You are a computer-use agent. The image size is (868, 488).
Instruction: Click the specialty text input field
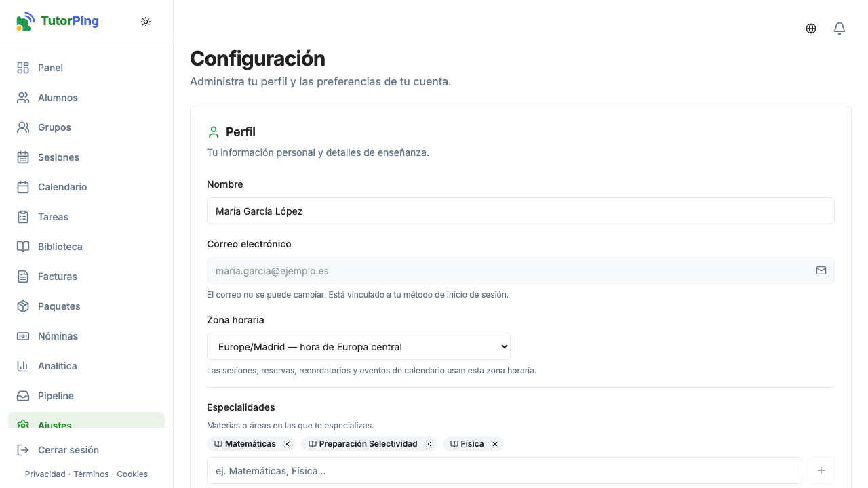click(505, 470)
